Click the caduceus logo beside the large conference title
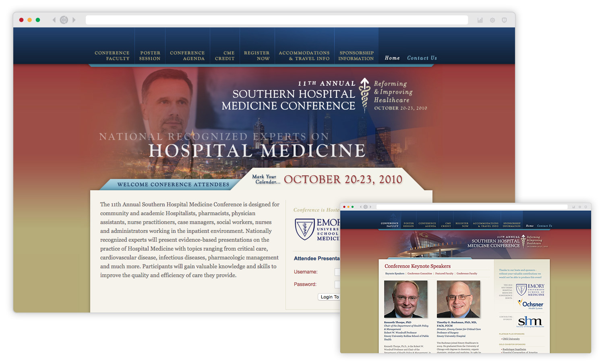 (365, 95)
